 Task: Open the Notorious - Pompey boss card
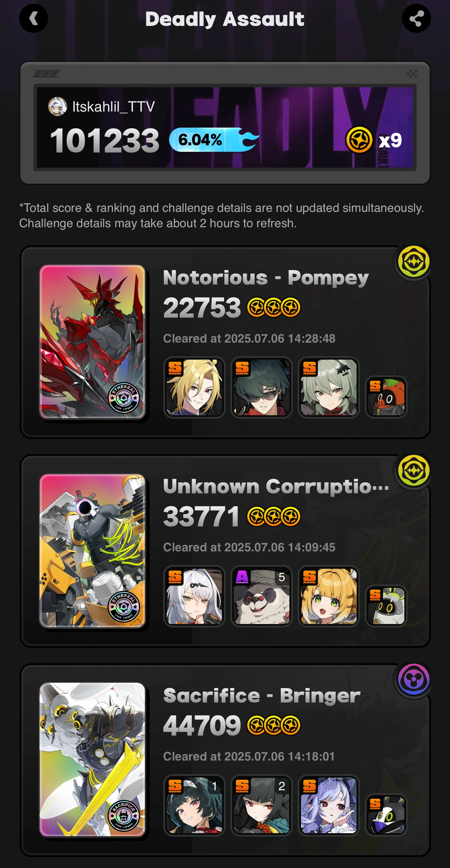(92, 342)
